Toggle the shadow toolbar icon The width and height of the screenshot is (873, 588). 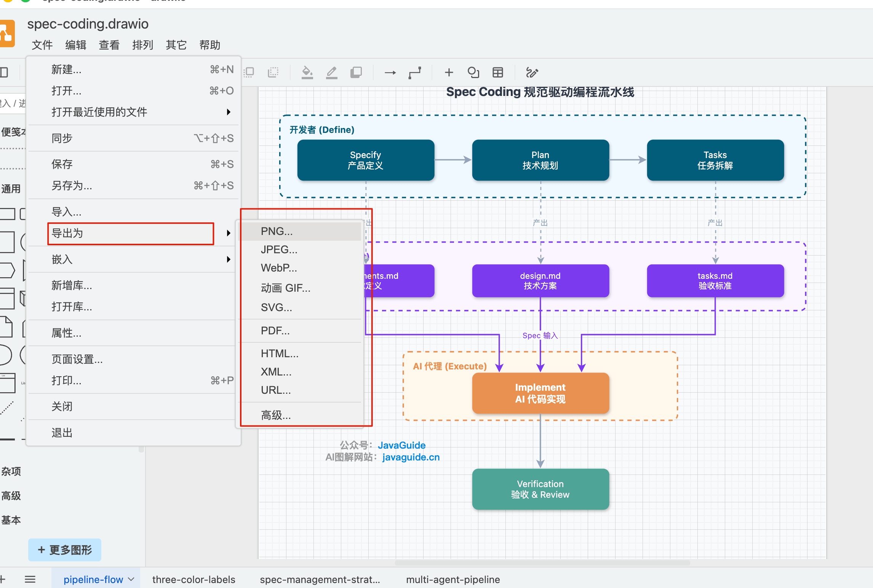point(356,72)
